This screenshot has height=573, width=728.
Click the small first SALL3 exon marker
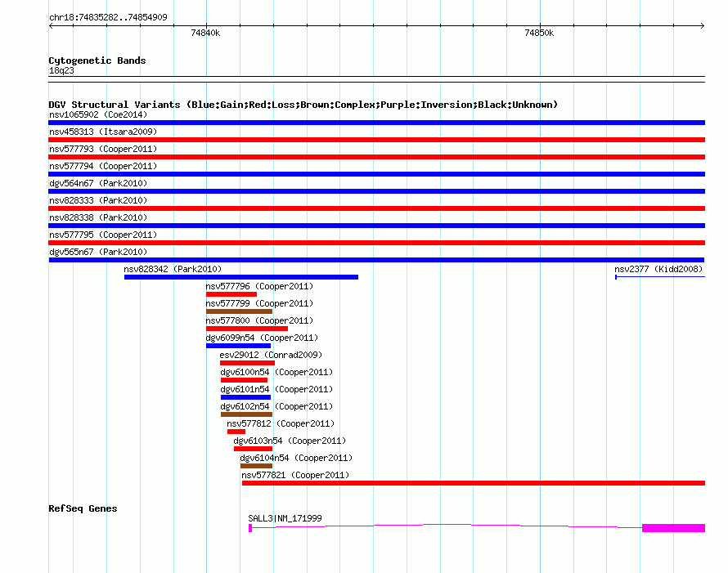[x=250, y=528]
